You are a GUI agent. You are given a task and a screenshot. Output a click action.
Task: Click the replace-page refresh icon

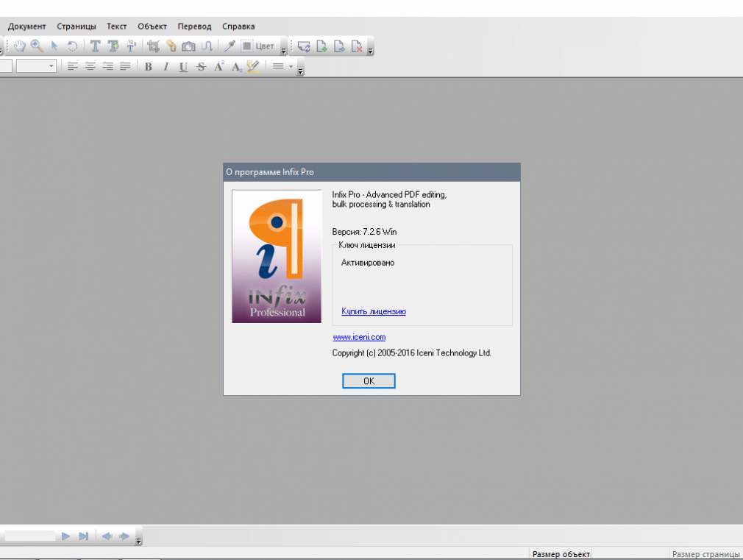pyautogui.click(x=304, y=46)
